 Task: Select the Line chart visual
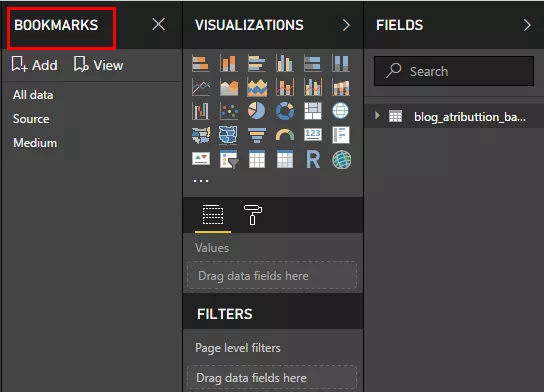pyautogui.click(x=201, y=87)
